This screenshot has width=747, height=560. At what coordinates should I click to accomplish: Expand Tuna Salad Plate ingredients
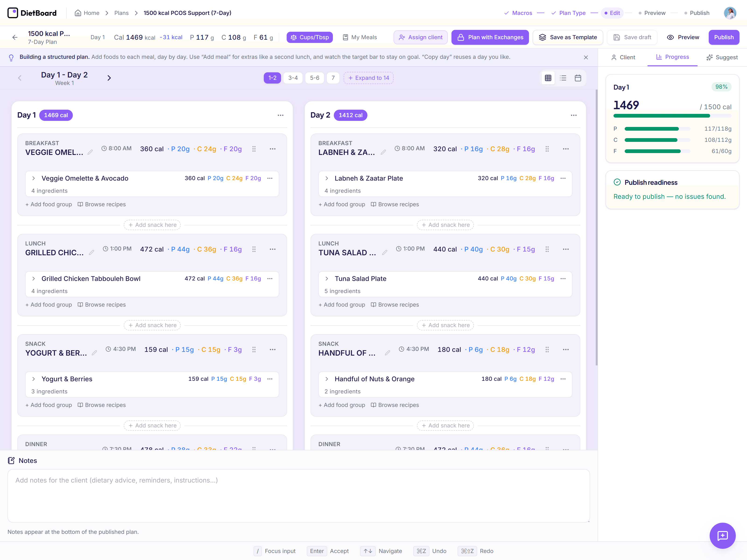327,278
